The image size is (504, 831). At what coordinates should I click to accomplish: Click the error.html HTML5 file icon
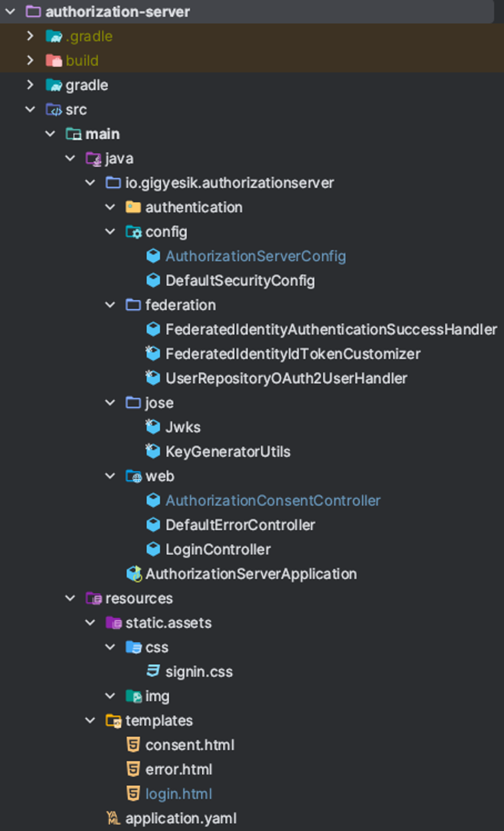point(133,769)
